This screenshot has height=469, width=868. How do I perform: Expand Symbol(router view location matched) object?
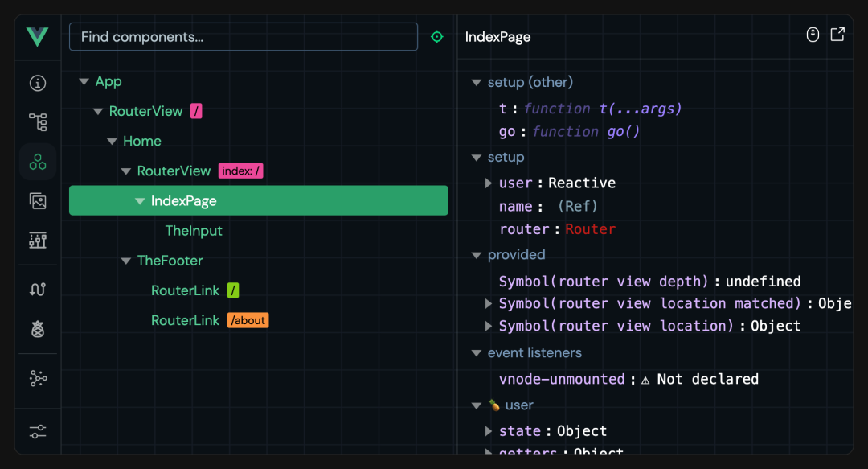(x=488, y=303)
